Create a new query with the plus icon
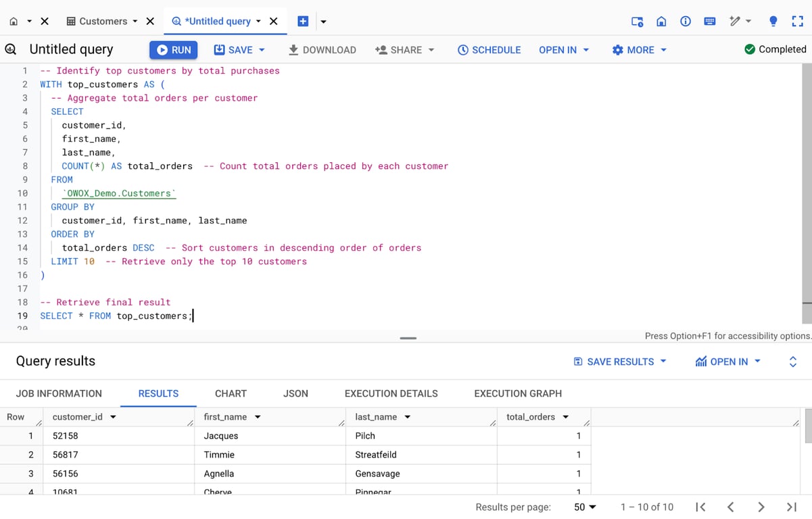812x519 pixels. coord(303,21)
